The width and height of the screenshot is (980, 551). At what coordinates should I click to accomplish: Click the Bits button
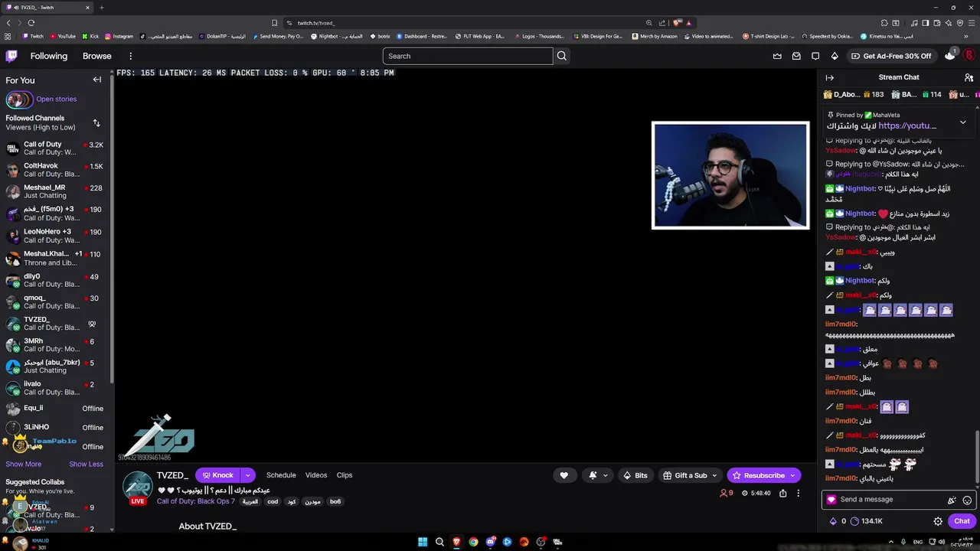[x=635, y=475]
